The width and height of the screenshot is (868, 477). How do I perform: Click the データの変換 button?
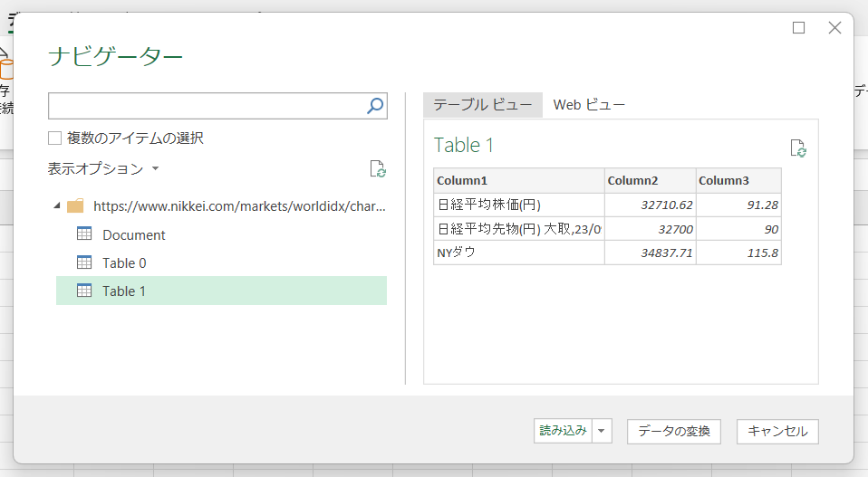pos(673,431)
